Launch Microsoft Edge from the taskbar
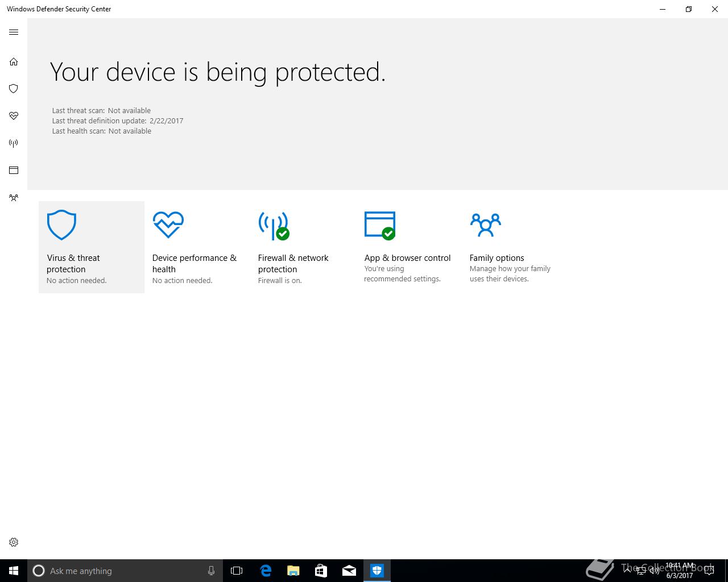The width and height of the screenshot is (728, 582). [x=265, y=571]
